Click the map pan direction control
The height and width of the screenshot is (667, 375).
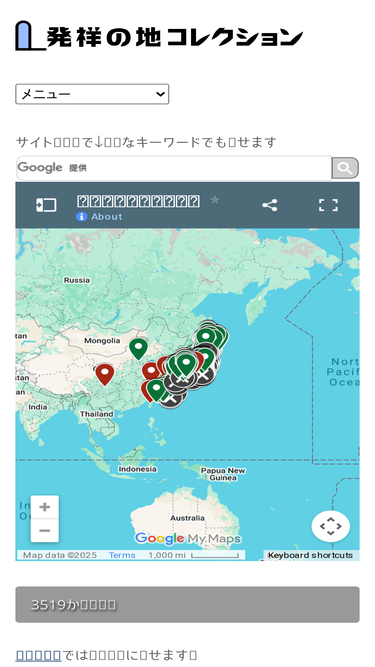pos(331,526)
